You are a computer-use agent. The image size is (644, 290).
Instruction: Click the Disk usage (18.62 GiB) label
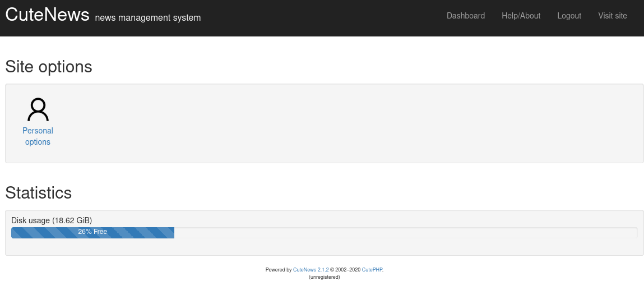pos(52,220)
